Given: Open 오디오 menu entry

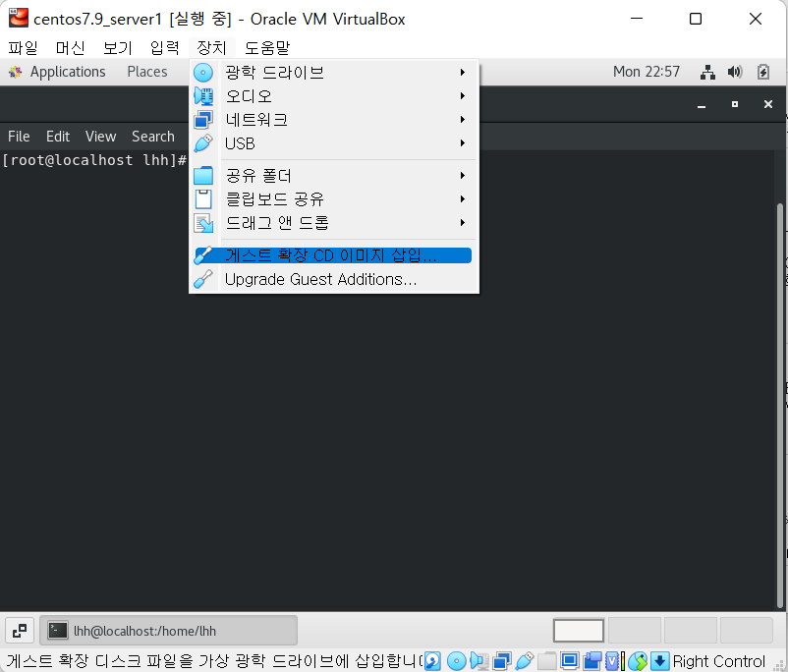Looking at the screenshot, I should click(x=333, y=96).
